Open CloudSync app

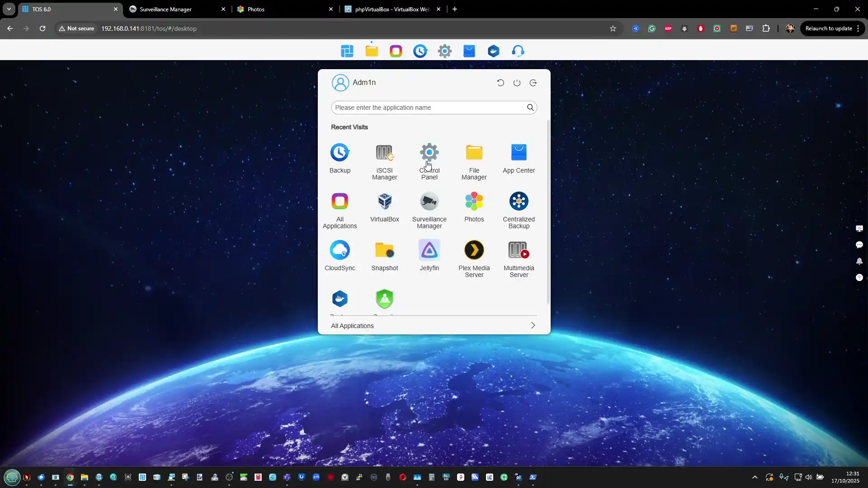340,250
